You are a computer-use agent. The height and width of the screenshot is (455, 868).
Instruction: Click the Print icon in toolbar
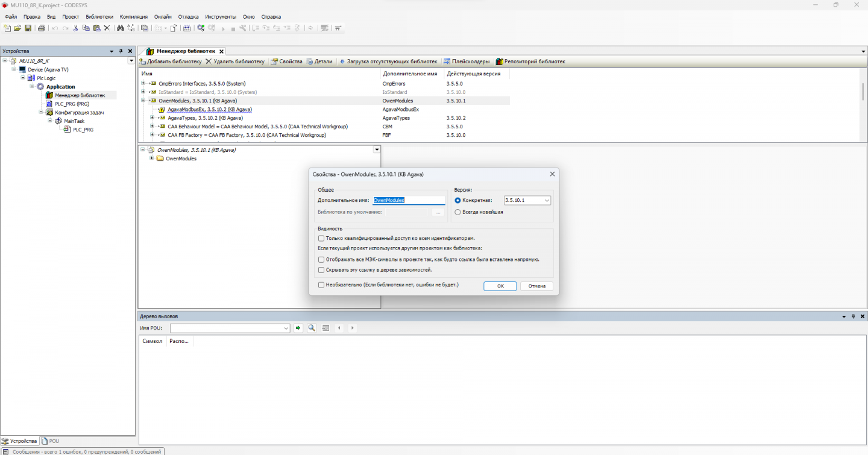(42, 28)
